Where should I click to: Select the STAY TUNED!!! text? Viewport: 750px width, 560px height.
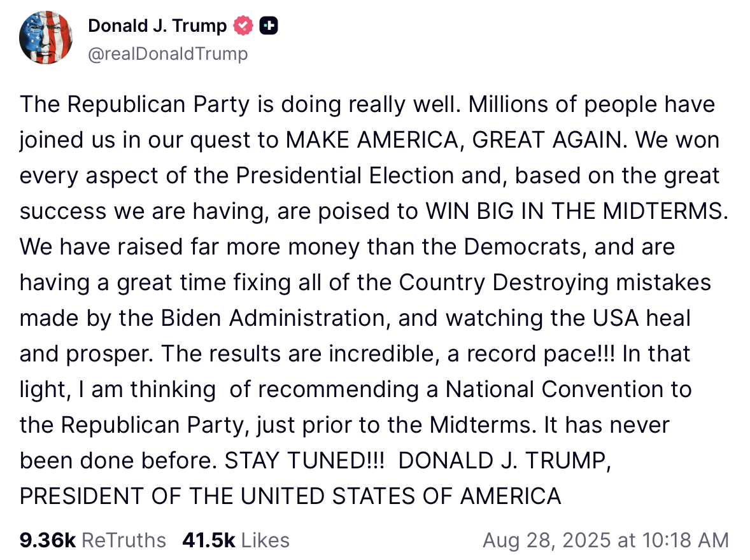click(305, 461)
